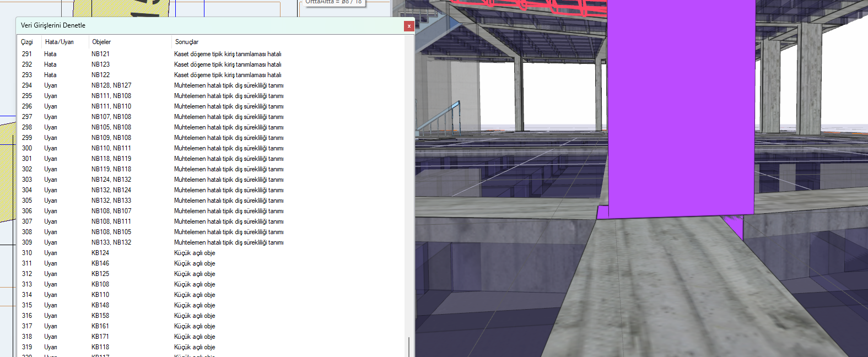
Task: Select row 306 NB108, NB107
Action: coord(211,211)
